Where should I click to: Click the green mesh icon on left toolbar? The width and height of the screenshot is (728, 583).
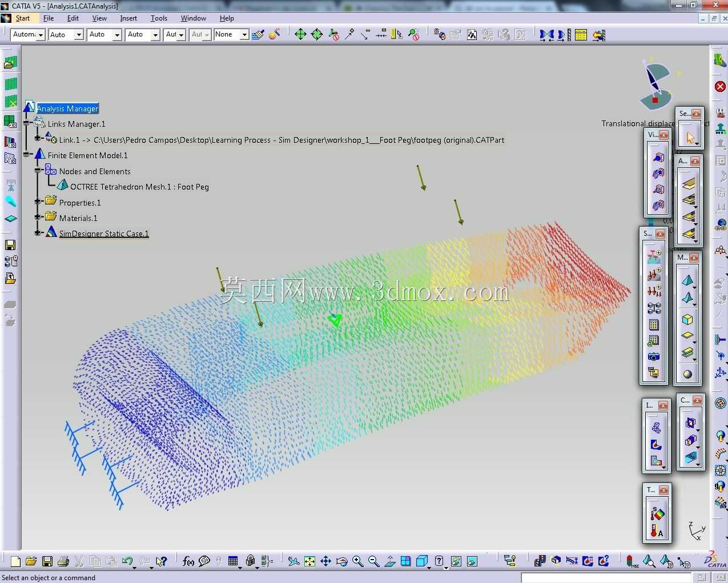pyautogui.click(x=11, y=84)
